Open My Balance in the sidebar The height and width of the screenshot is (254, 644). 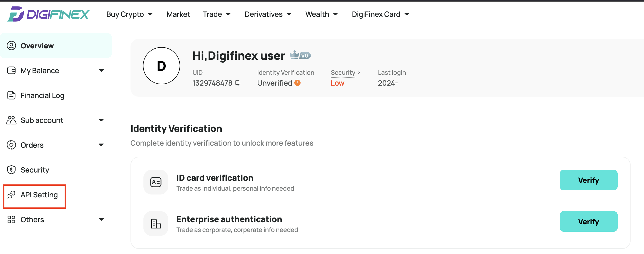[56, 70]
